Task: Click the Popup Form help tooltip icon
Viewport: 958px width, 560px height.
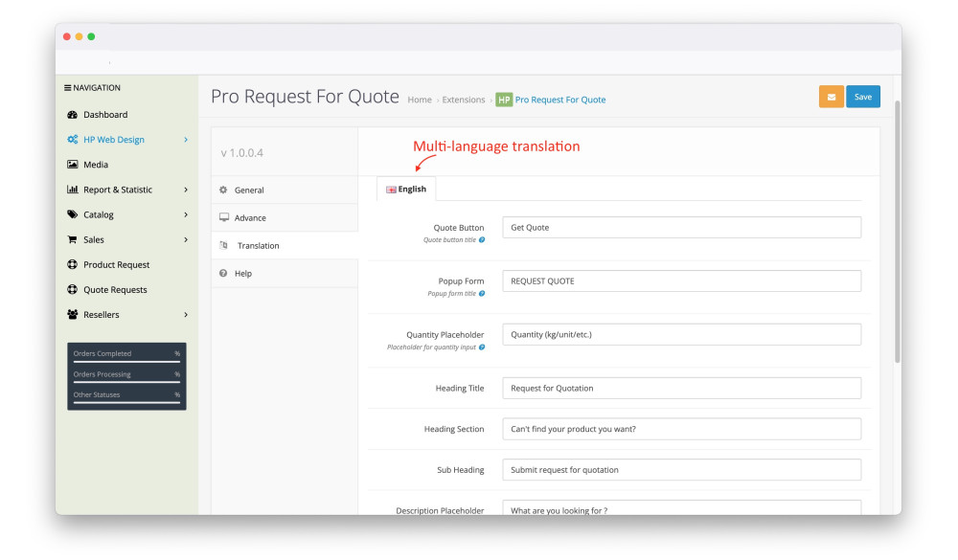Action: pyautogui.click(x=482, y=294)
